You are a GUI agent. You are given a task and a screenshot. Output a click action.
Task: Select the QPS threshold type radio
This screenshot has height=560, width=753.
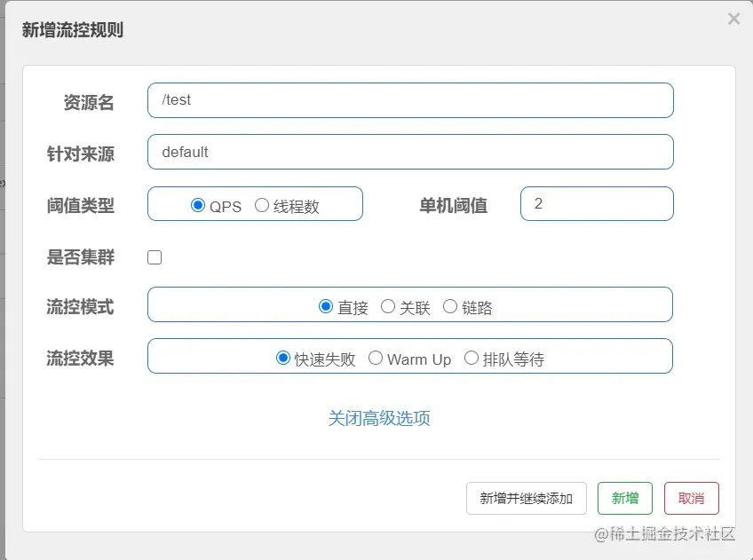pos(197,205)
